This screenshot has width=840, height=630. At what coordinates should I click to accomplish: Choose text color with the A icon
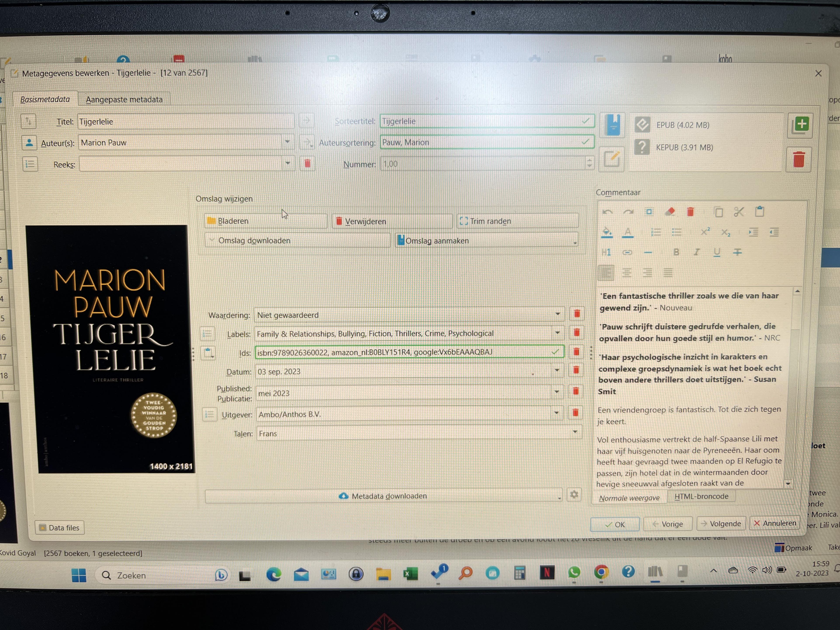628,232
